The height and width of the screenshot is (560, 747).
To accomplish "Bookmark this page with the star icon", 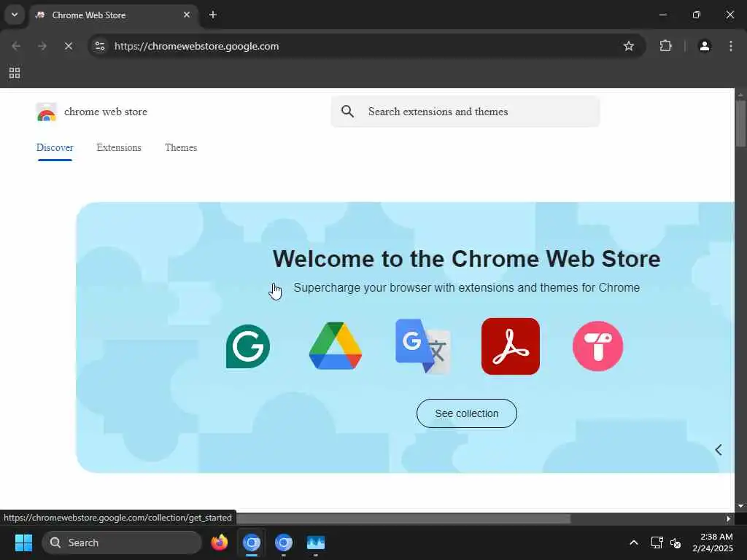I will pos(628,46).
